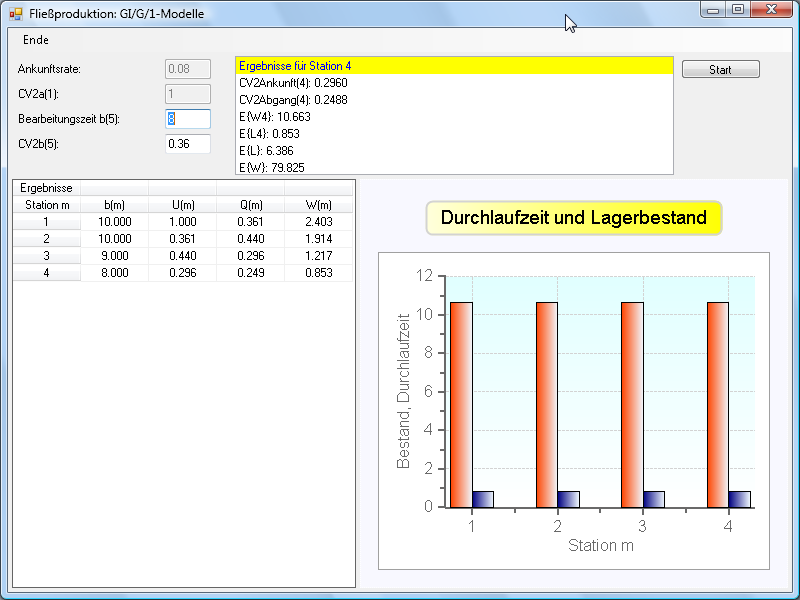Select W(m) value 0.853 in row 4
800x600 pixels.
[318, 273]
